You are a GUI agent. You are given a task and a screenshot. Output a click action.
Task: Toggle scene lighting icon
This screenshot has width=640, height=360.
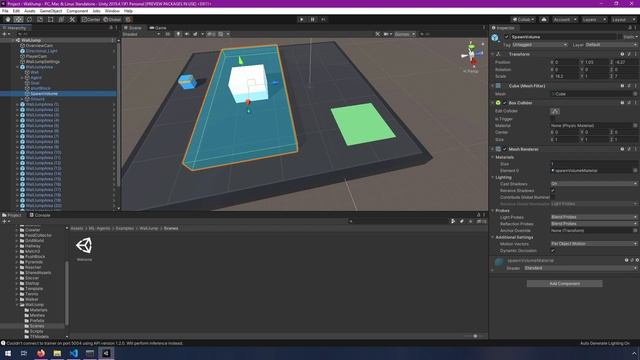178,34
